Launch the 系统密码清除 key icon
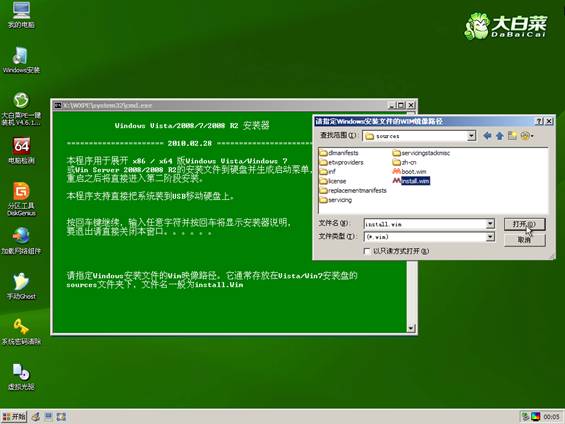Screen dimensions: 565x424 coord(21,331)
